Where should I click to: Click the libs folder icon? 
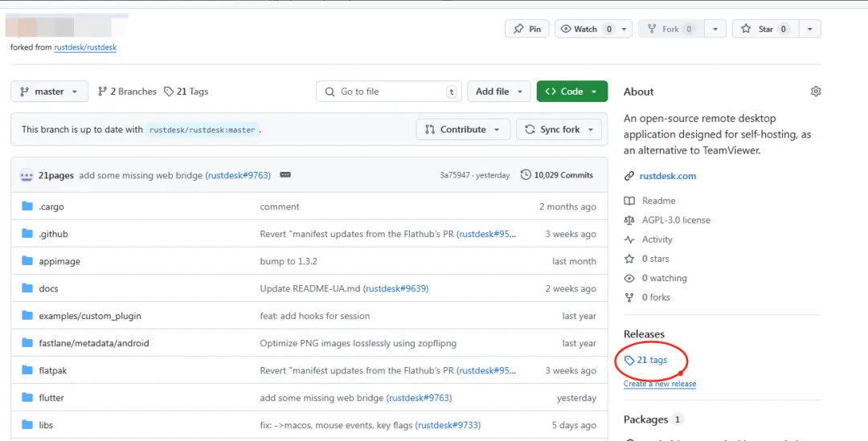click(x=27, y=425)
